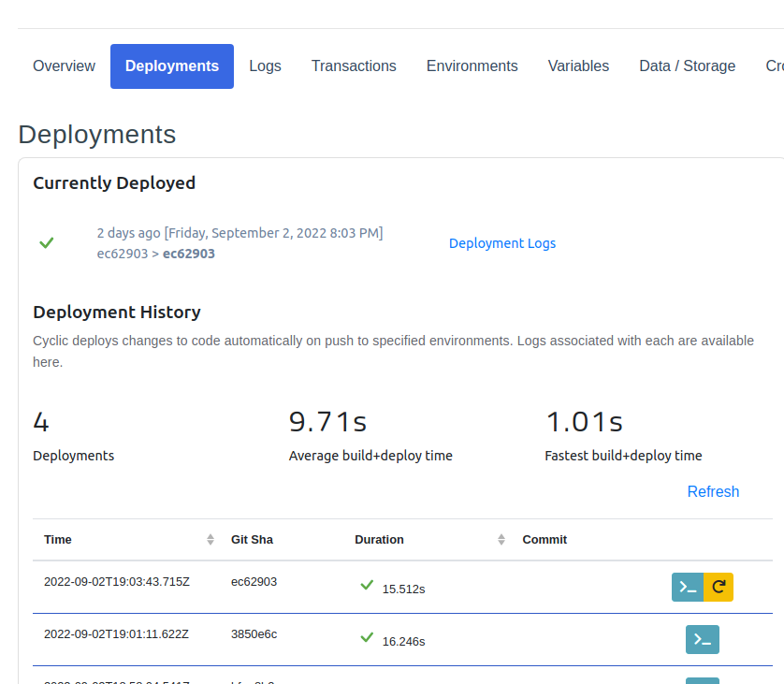The image size is (784, 684).
Task: Toggle sorting on the Duration column
Action: pos(503,539)
